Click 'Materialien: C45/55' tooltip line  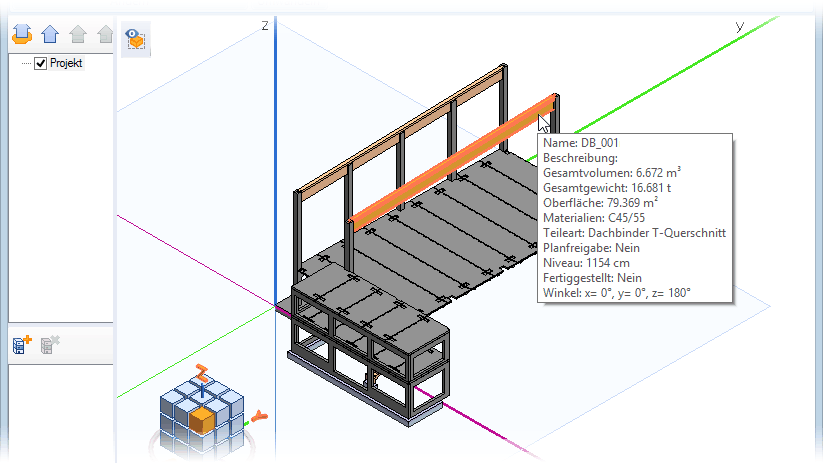click(x=594, y=218)
